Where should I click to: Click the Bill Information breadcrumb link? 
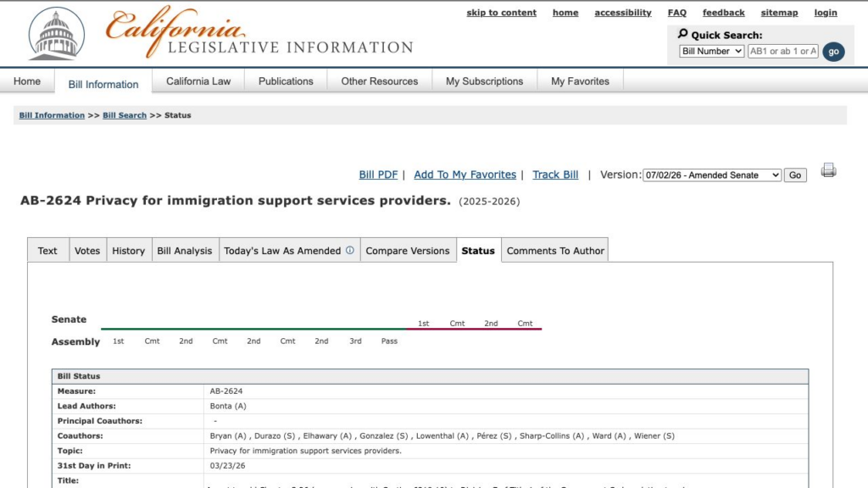pyautogui.click(x=52, y=115)
